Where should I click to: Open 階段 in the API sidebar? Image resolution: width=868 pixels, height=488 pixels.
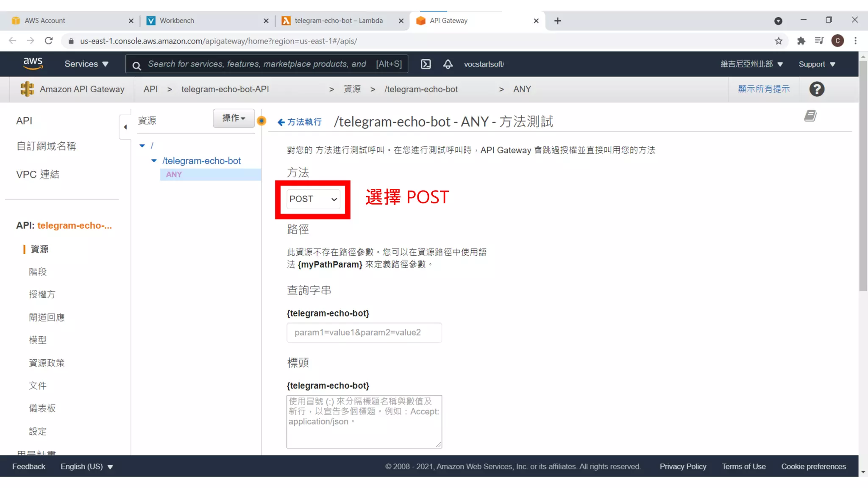point(38,272)
